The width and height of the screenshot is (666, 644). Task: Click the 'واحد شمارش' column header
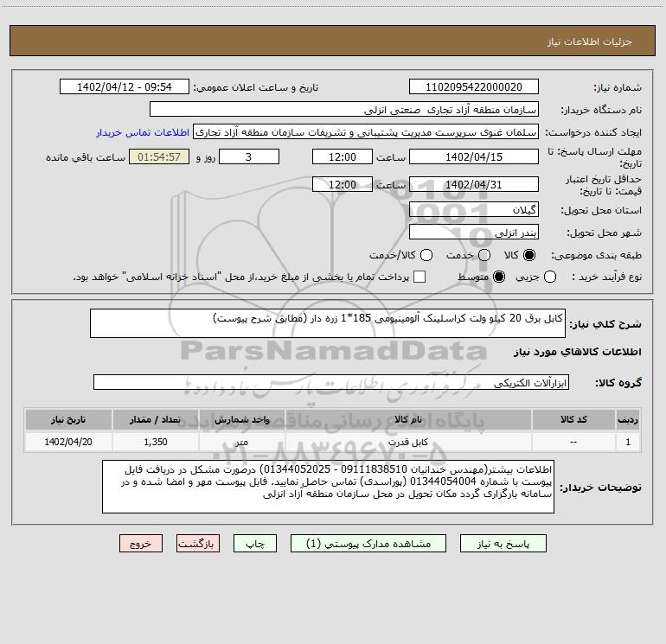click(x=241, y=419)
